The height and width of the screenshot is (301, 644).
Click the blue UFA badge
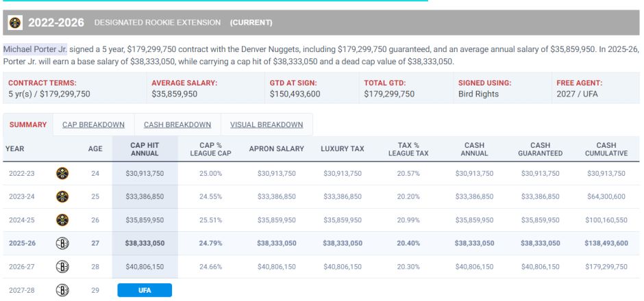click(145, 290)
